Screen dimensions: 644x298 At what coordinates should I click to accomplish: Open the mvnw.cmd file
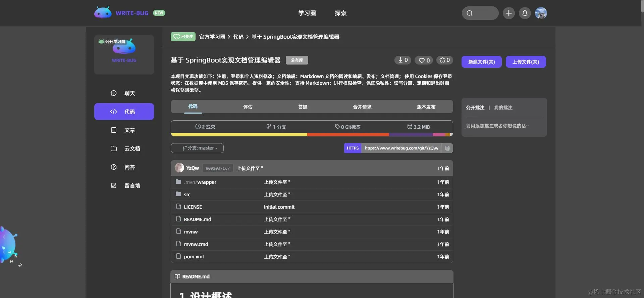tap(196, 244)
